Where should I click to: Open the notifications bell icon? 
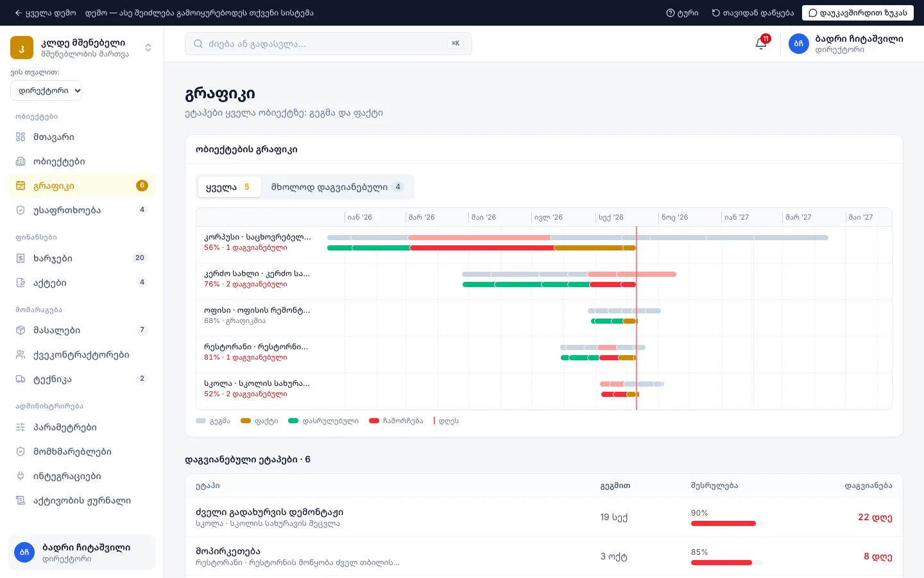[761, 44]
